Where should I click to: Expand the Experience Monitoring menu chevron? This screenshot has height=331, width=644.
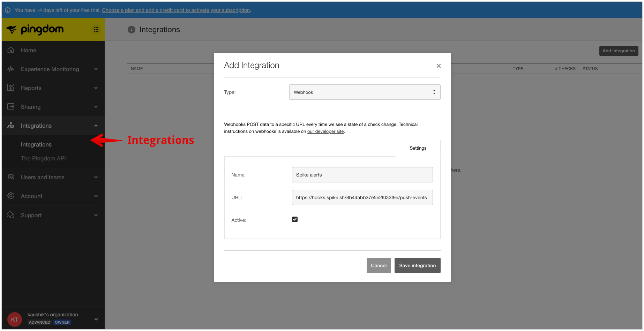[x=96, y=69]
